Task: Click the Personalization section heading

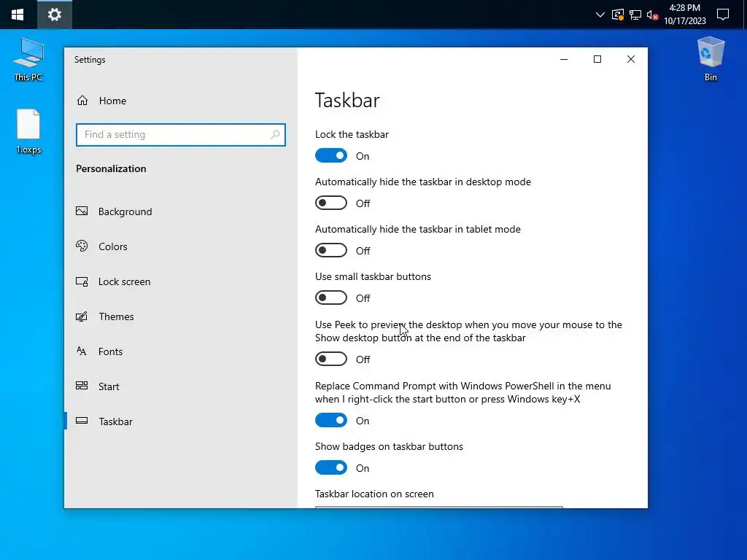Action: [x=111, y=168]
